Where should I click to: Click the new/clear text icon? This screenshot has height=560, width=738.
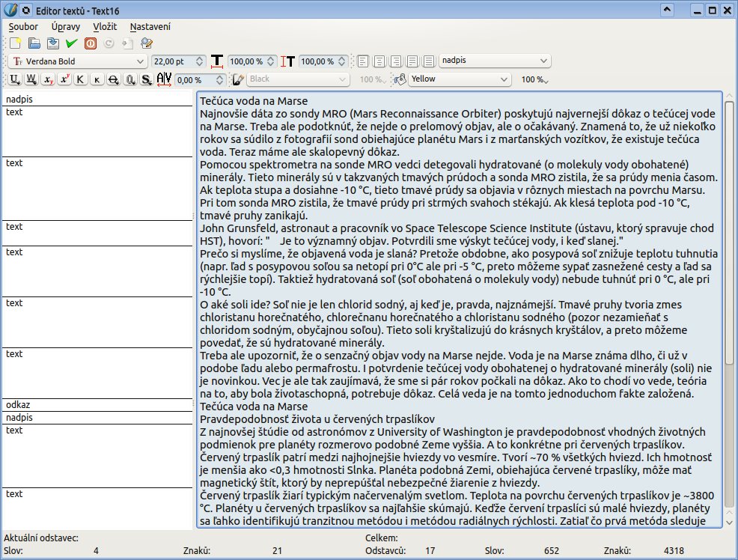[15, 43]
